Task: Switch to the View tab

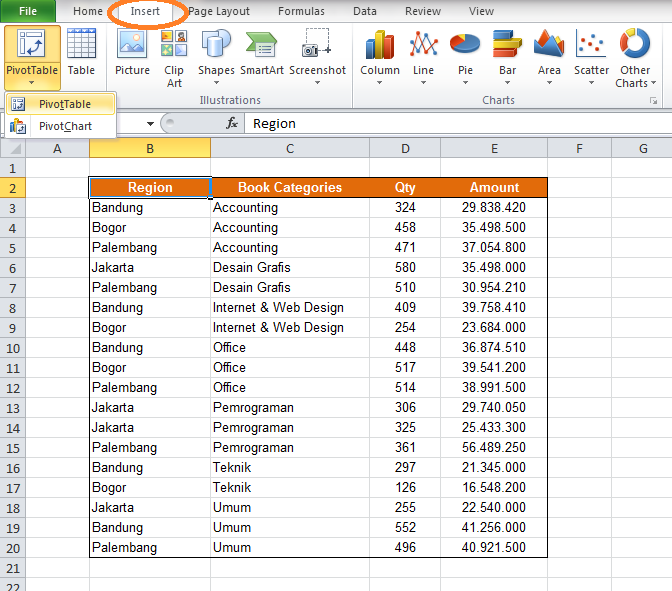Action: pyautogui.click(x=481, y=11)
